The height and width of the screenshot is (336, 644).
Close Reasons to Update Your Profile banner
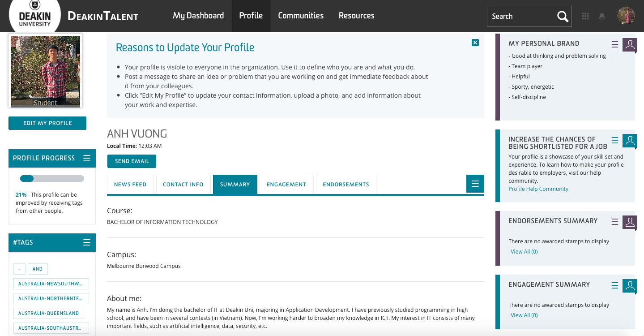(475, 43)
